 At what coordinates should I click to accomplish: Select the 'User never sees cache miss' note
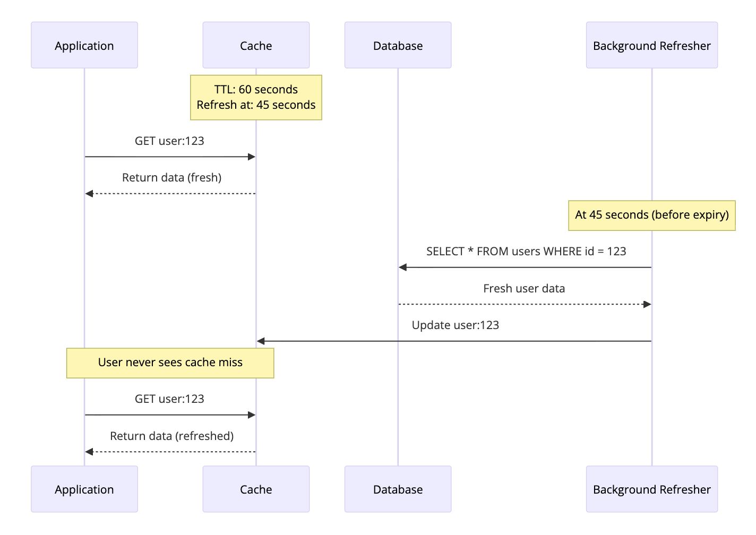click(169, 363)
